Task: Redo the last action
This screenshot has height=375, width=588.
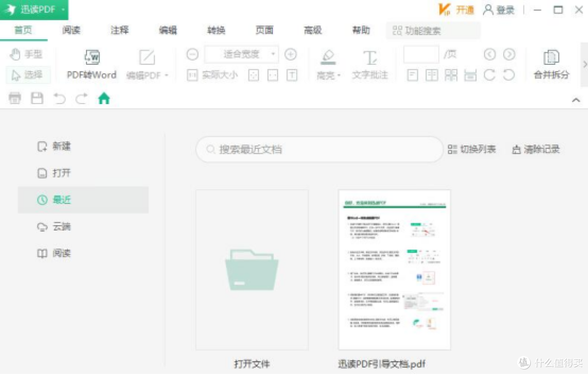Action: pos(81,98)
